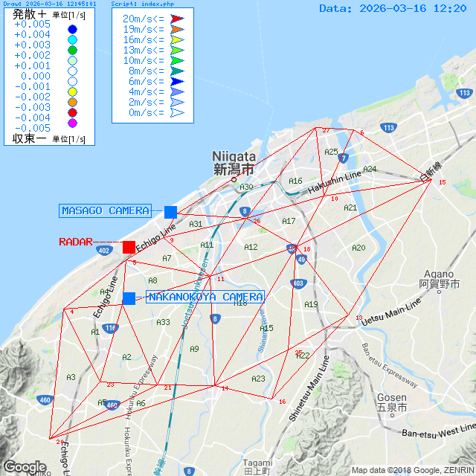This screenshot has width=476, height=476.
Task: Click the Niigata city name label
Action: (x=234, y=162)
